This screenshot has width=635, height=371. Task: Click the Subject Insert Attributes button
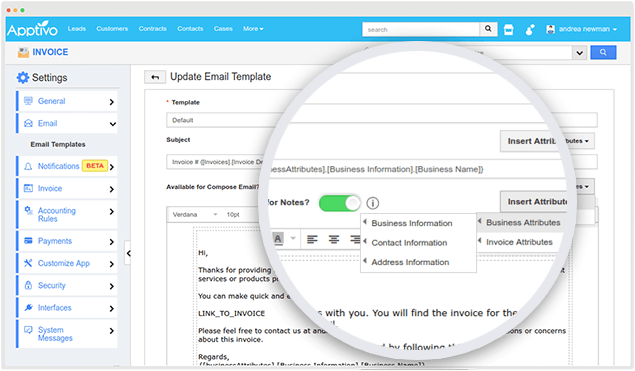(x=547, y=141)
